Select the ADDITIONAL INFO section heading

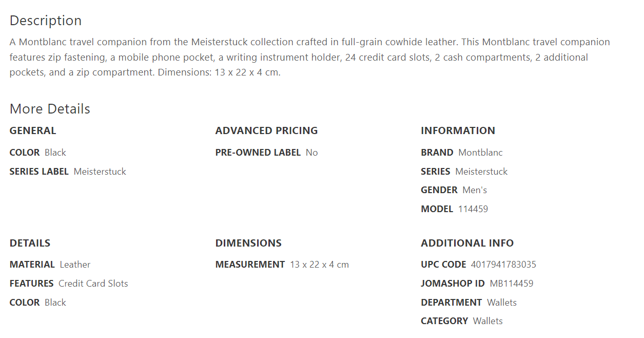coord(467,243)
